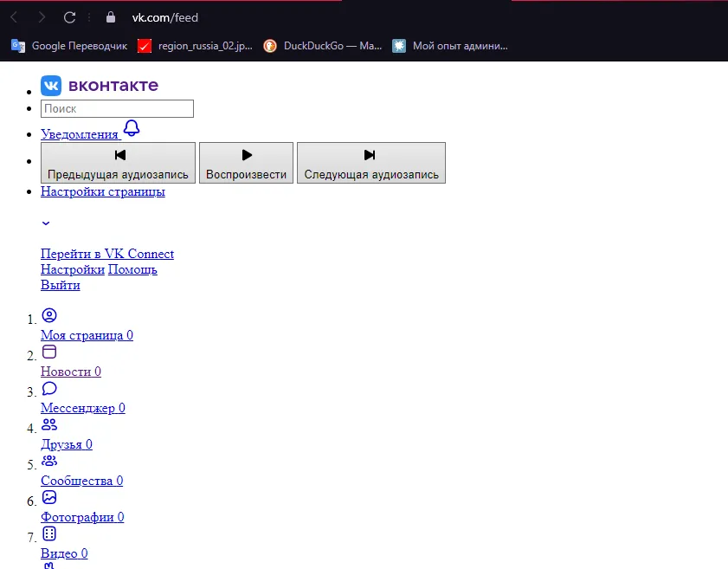
Task: Click the browser back arrow
Action: click(14, 17)
